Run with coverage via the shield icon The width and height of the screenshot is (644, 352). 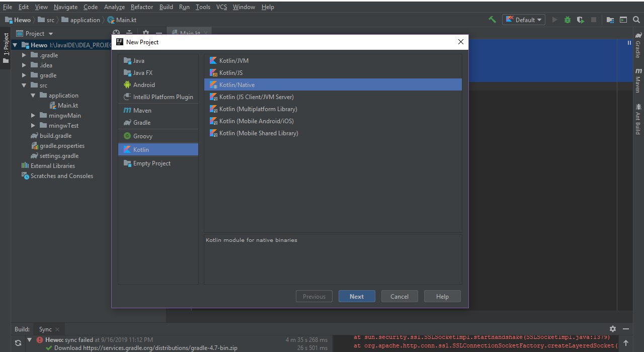tap(581, 20)
